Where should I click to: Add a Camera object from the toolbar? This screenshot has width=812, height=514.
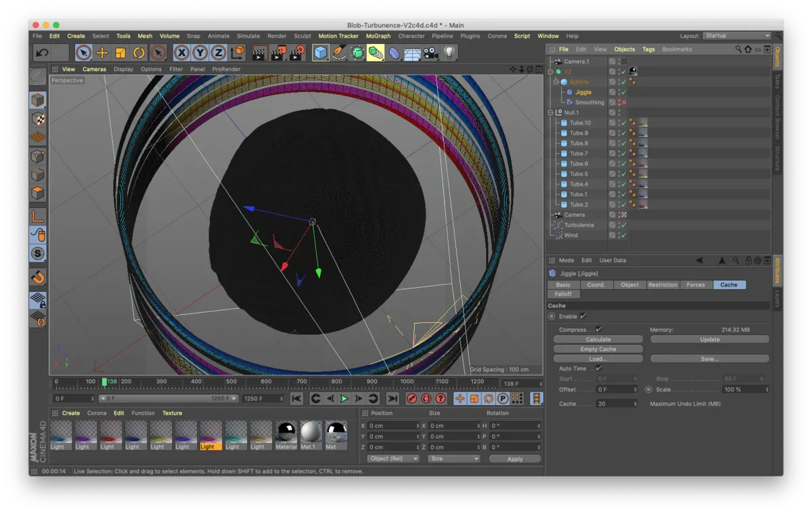point(430,53)
